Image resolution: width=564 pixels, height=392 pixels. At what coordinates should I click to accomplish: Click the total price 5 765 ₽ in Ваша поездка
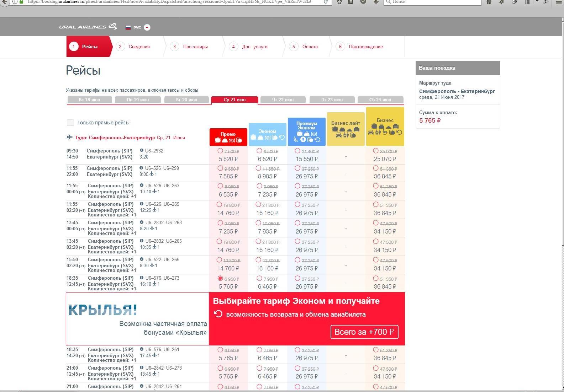click(x=430, y=120)
